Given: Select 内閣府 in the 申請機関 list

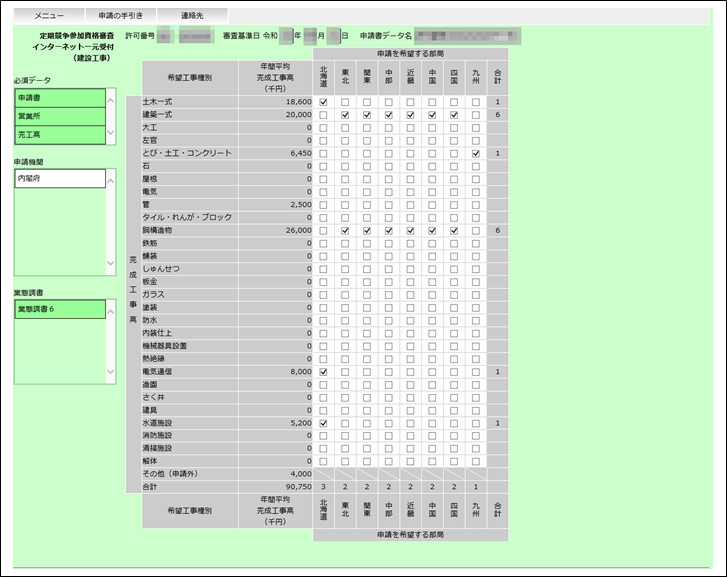Looking at the screenshot, I should pos(60,178).
